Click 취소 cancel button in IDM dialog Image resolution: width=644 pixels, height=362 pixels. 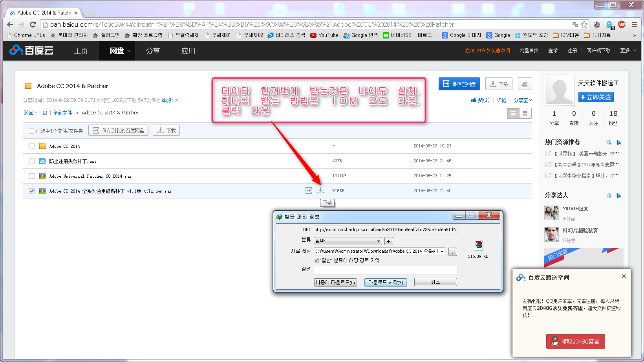click(435, 282)
